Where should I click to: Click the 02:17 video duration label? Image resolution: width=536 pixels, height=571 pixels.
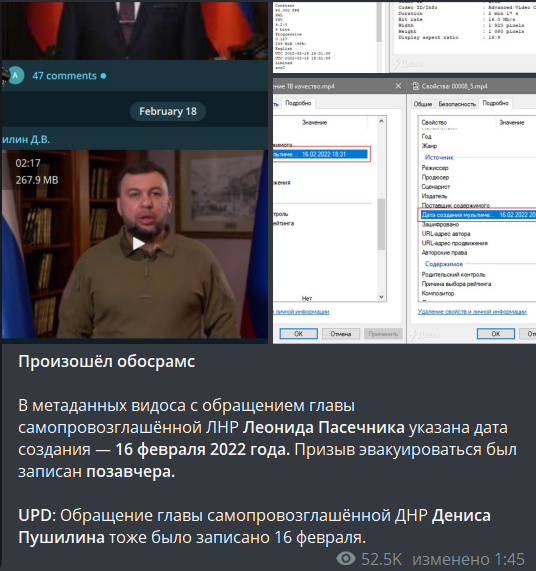coord(28,163)
